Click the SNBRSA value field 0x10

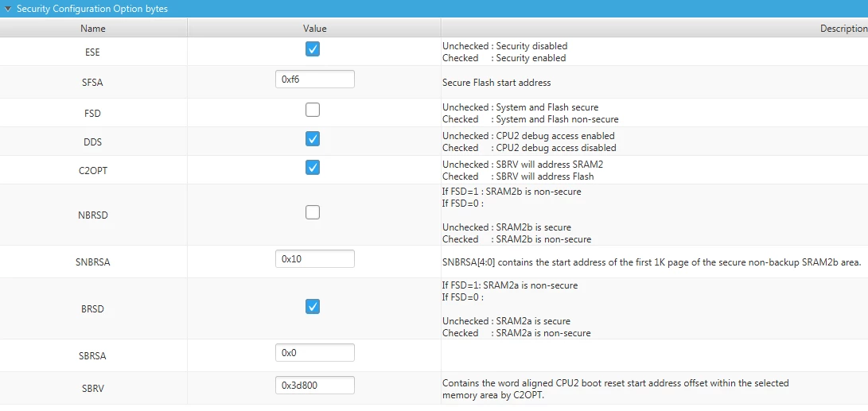tap(315, 259)
